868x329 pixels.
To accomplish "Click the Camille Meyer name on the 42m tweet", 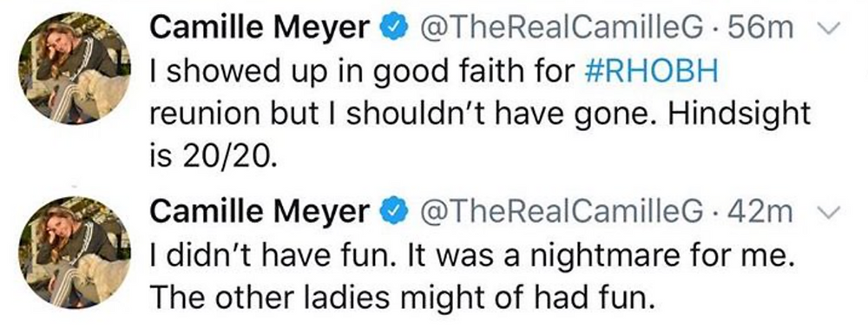I will pyautogui.click(x=260, y=211).
